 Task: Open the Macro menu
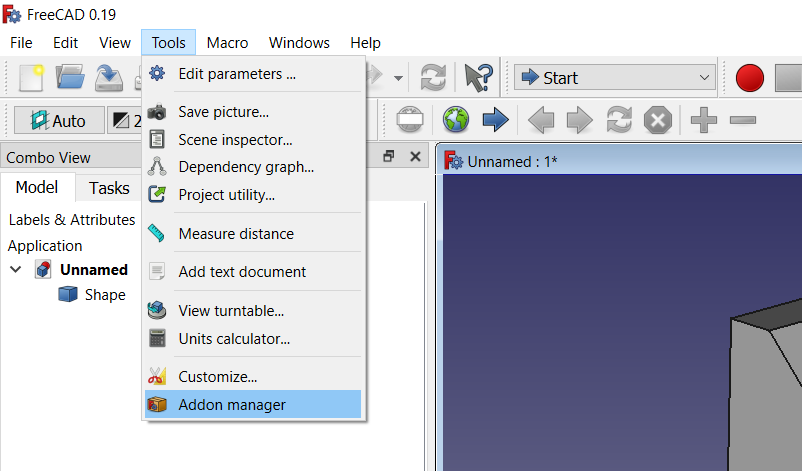pyautogui.click(x=227, y=43)
